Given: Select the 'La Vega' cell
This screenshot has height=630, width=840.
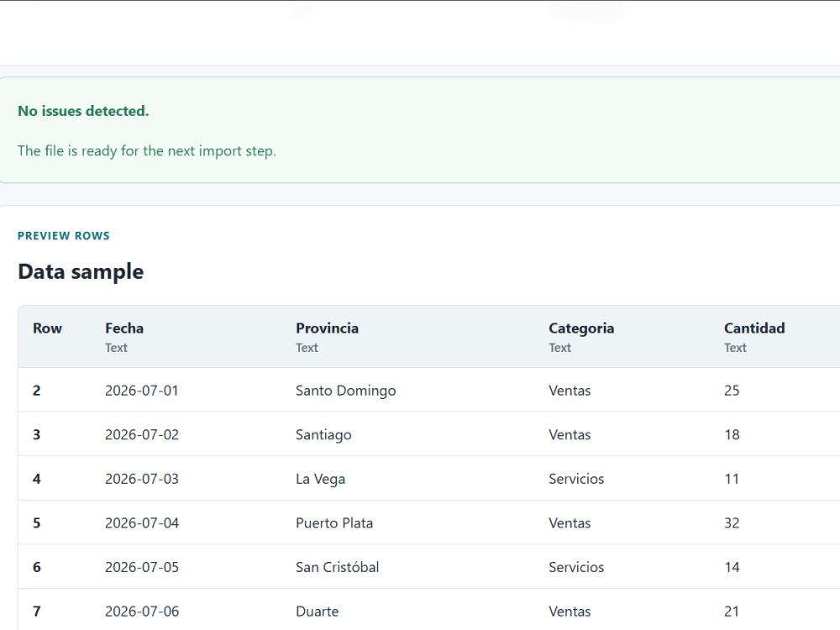Looking at the screenshot, I should tap(320, 480).
